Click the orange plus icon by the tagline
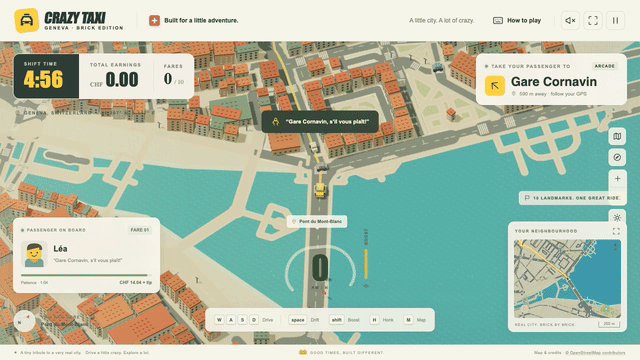Viewport: 640px width, 360px height. [154, 20]
